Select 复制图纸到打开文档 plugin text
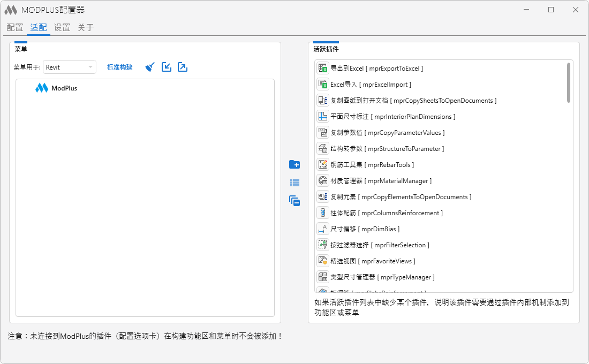The image size is (589, 364). [413, 101]
